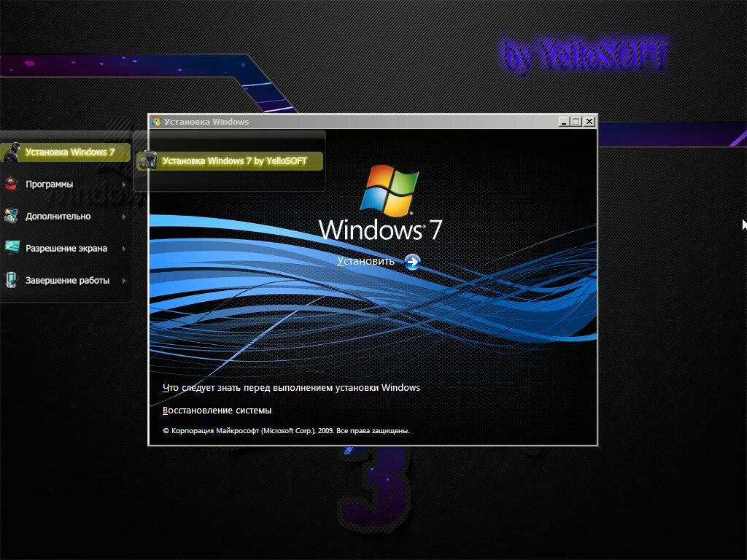Minimize the Установка Windows window
The image size is (747, 560).
pyautogui.click(x=564, y=122)
